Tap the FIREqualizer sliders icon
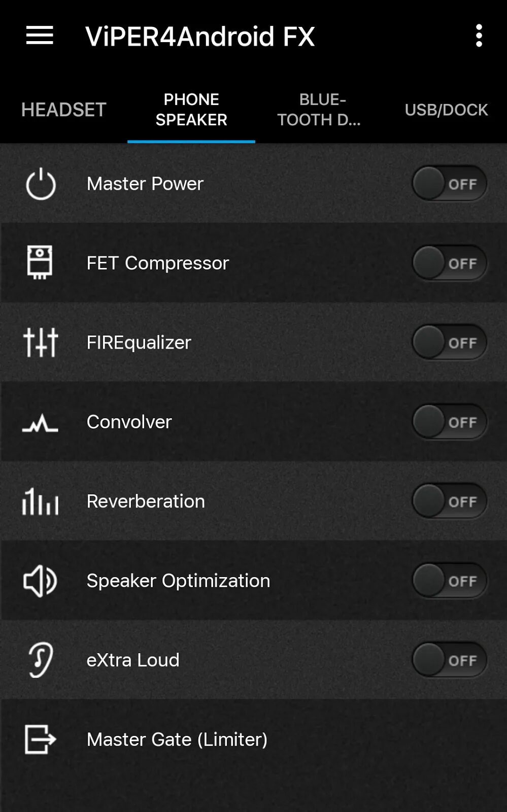 (x=41, y=342)
